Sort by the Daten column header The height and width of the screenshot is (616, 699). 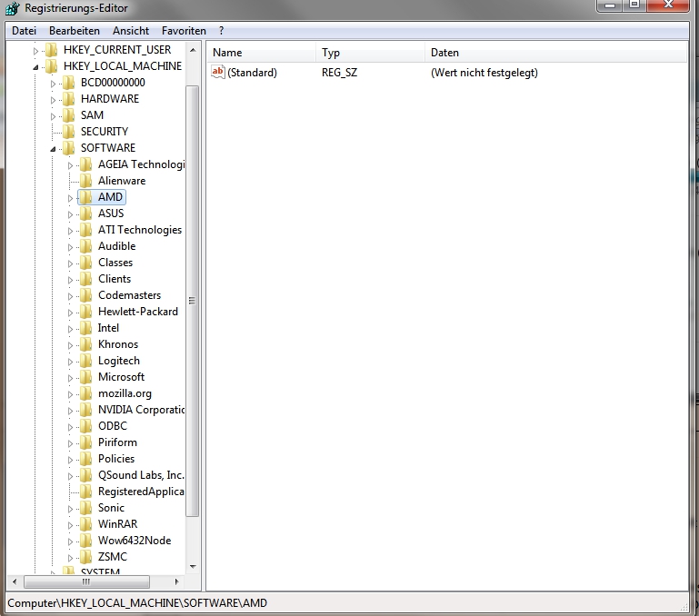tap(556, 52)
